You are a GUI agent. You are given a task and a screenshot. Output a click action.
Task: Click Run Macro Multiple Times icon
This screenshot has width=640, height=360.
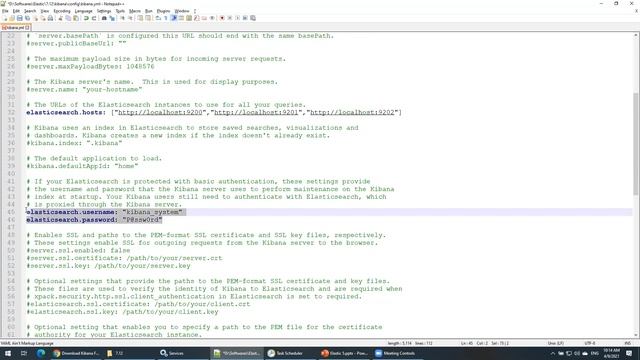(245, 18)
